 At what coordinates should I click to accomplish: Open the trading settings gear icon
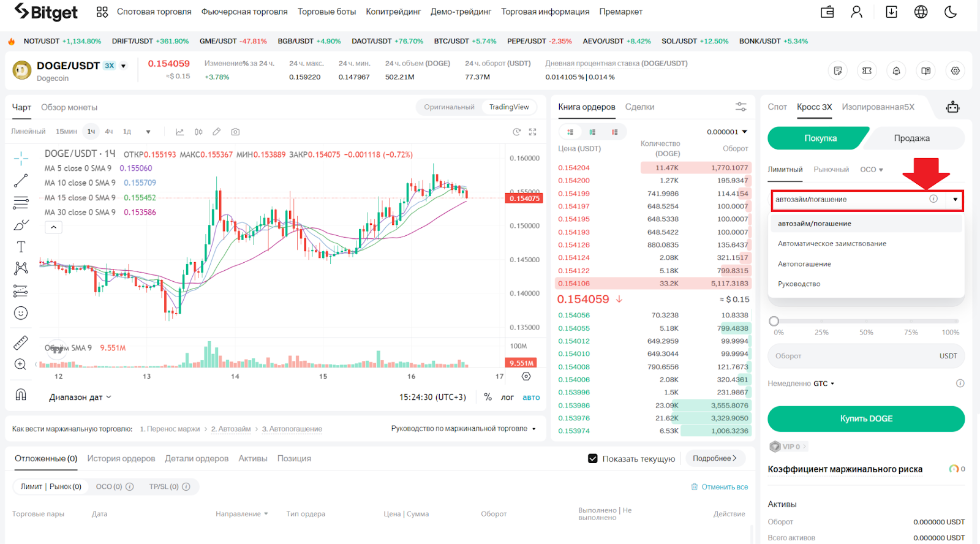click(x=955, y=71)
